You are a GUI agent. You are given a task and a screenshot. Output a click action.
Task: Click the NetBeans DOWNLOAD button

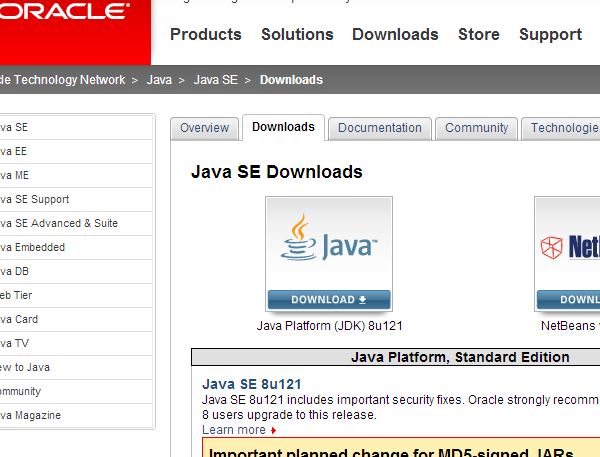pyautogui.click(x=569, y=300)
